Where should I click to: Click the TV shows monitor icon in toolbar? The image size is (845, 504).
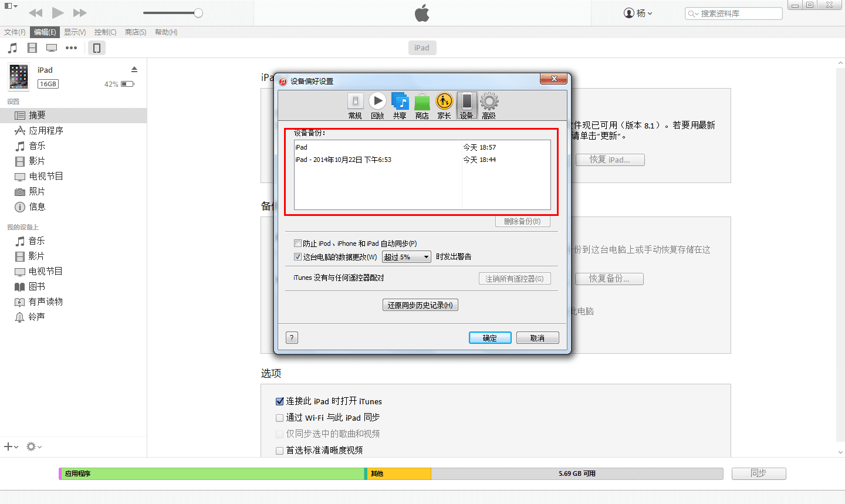point(52,48)
